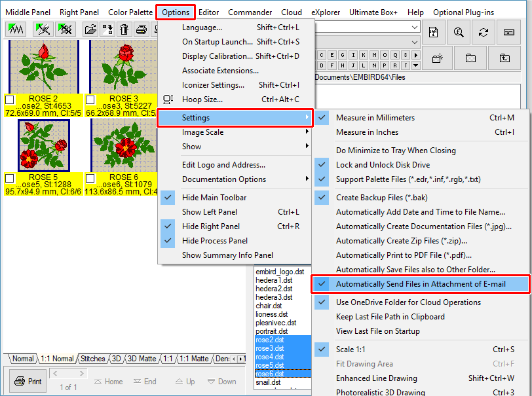Image resolution: width=532 pixels, height=396 pixels.
Task: Click the Print button
Action: click(x=28, y=382)
